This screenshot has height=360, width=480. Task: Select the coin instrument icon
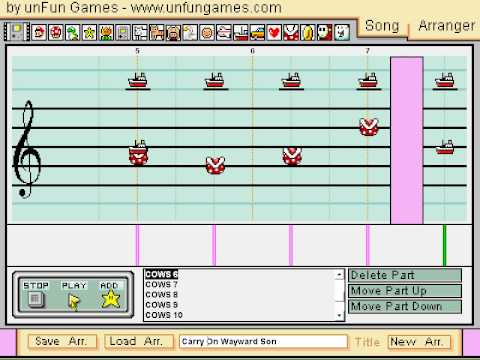click(x=308, y=33)
